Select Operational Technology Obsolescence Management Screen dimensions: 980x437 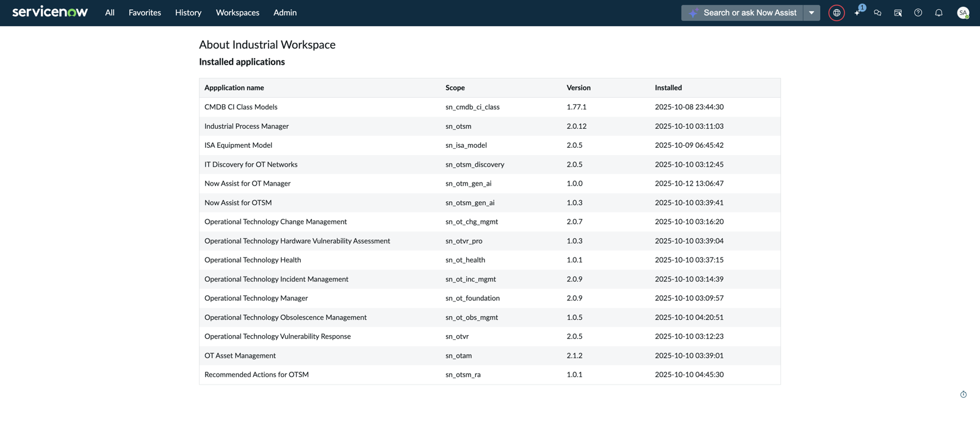point(286,317)
